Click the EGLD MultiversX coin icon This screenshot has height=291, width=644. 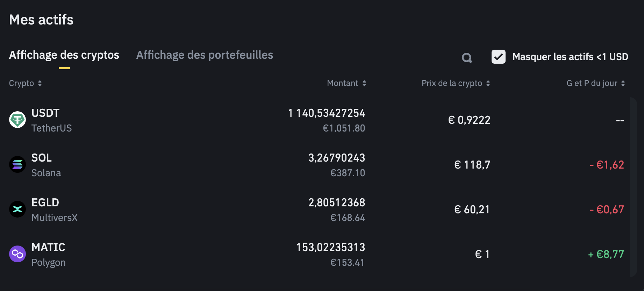tap(17, 210)
